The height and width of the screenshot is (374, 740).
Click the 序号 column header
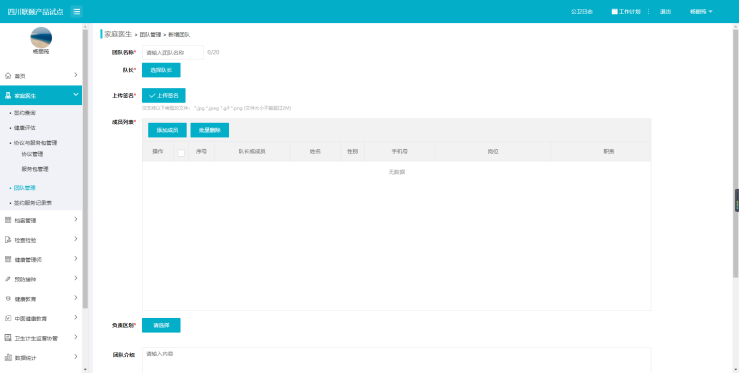click(201, 152)
